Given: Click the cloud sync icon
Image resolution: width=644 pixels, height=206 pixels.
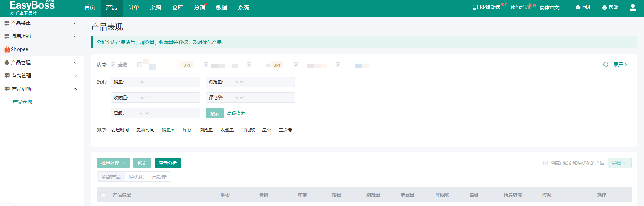Looking at the screenshot, I should (x=578, y=7).
